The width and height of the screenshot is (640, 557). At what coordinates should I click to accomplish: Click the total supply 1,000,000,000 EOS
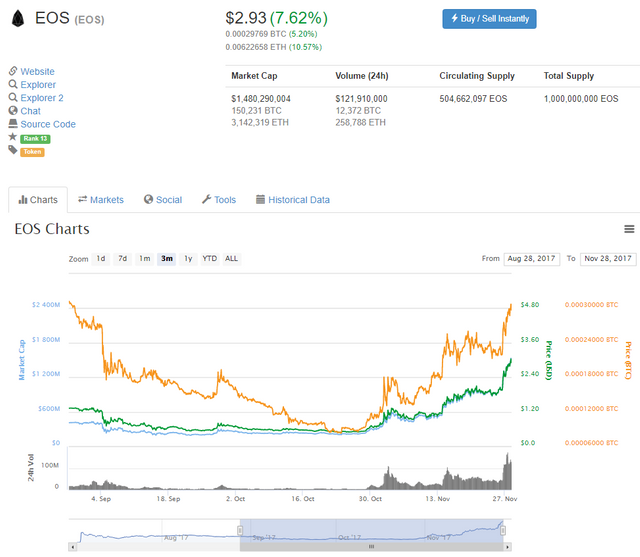[x=581, y=99]
